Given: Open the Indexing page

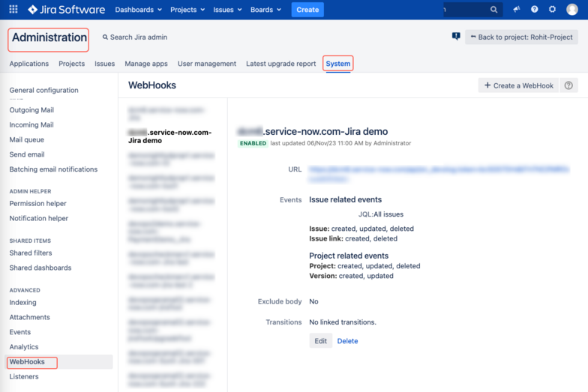Looking at the screenshot, I should click(22, 303).
